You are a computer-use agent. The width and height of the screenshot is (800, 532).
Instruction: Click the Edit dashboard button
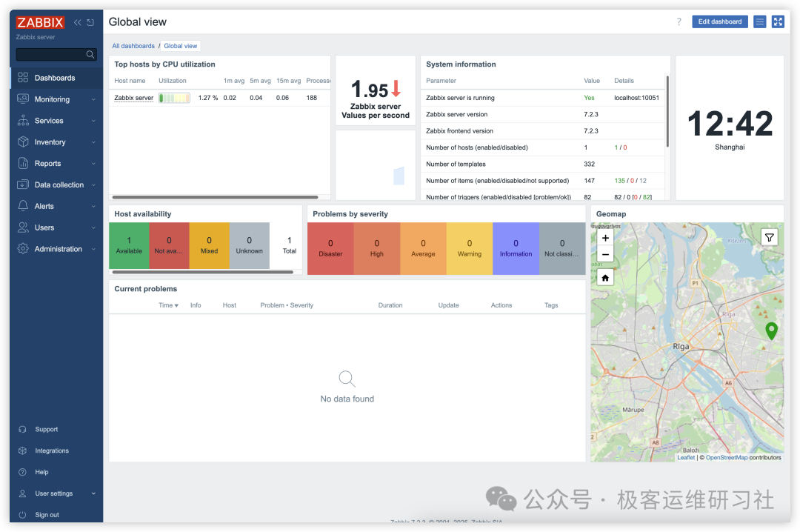click(x=719, y=22)
